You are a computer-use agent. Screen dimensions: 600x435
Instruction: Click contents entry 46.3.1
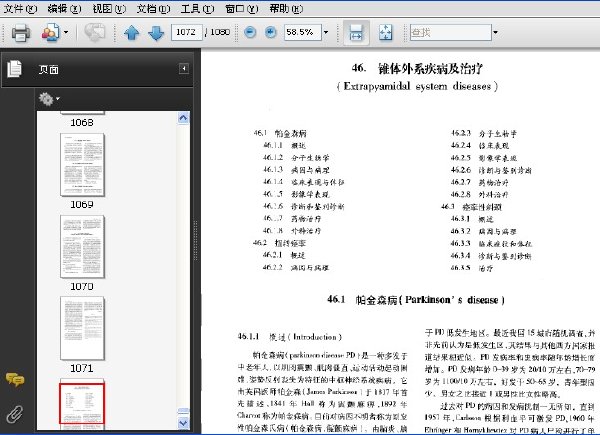pyautogui.click(x=472, y=219)
